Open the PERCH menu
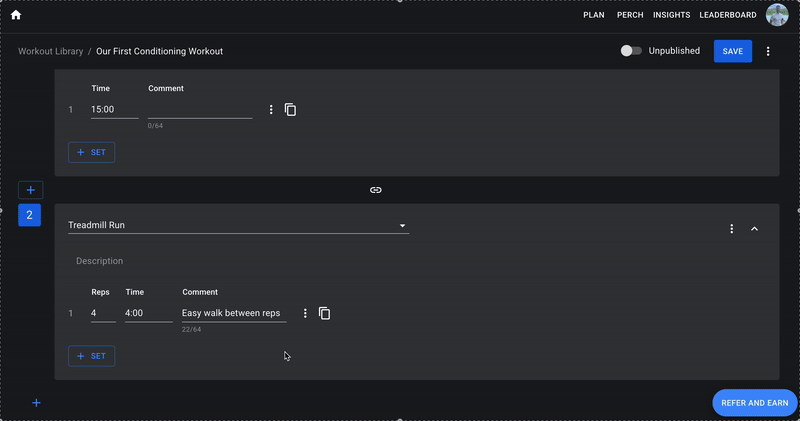 630,15
